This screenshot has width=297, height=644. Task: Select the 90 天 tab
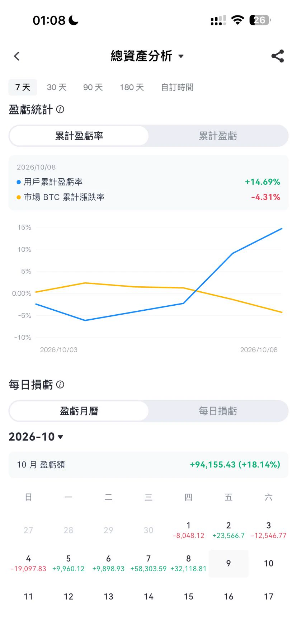[x=93, y=87]
